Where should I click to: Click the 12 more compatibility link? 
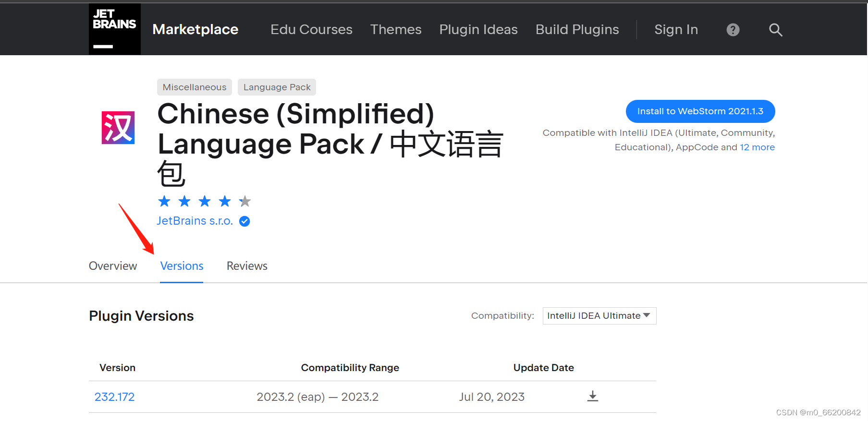(757, 147)
